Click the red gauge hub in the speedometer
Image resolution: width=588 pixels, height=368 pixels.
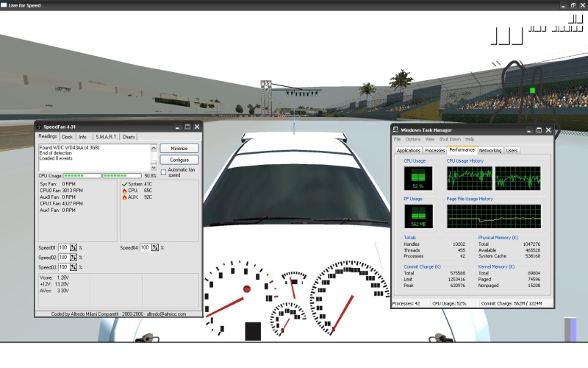pos(247,289)
